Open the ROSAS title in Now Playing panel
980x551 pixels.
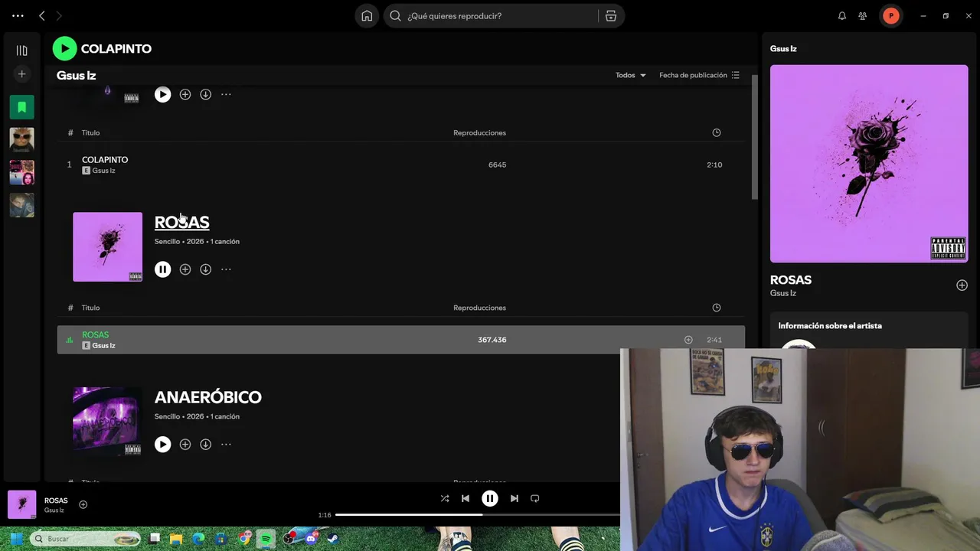click(791, 280)
